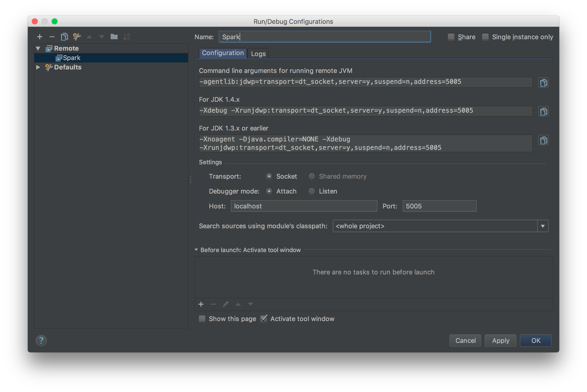Copy the JDK 1.3.x arguments to clipboard

click(543, 140)
